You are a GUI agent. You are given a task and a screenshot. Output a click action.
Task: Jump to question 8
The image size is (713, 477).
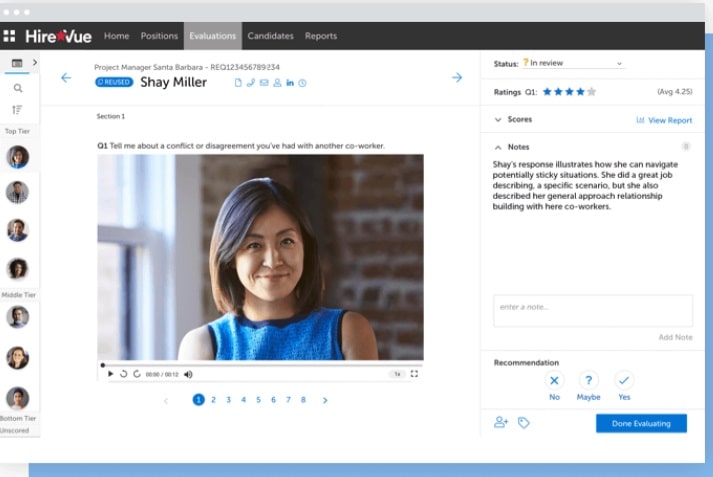303,400
